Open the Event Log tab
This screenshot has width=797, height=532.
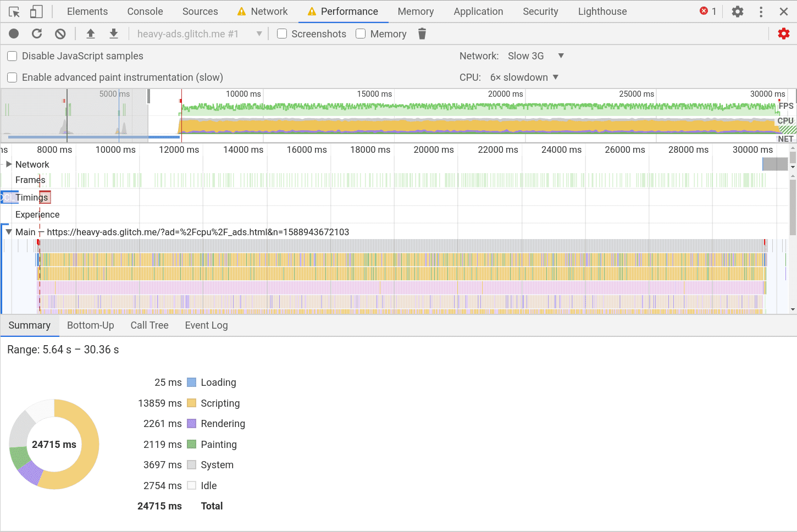pos(206,325)
